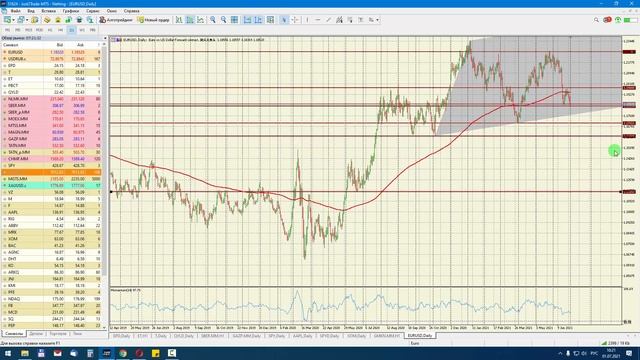Select the horizontal line drawing tool
The image size is (640, 360).
(318, 20)
